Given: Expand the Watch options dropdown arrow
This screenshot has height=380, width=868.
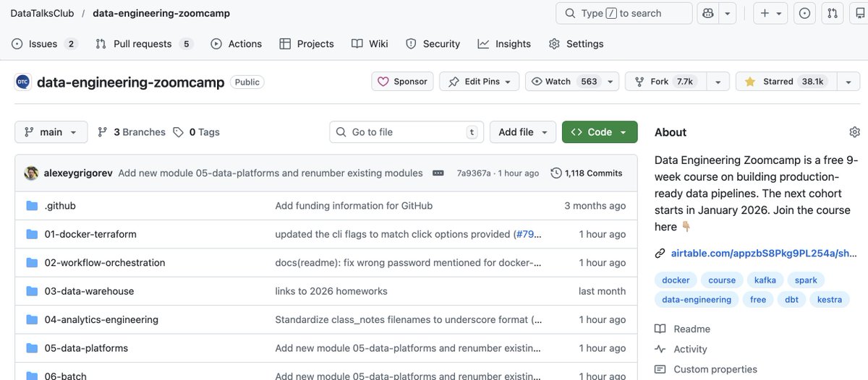Looking at the screenshot, I should coord(610,82).
